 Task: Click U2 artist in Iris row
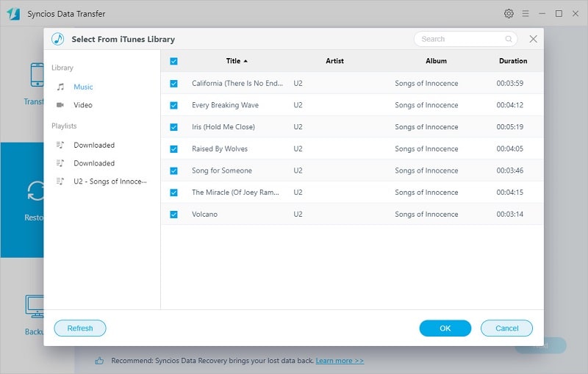[298, 127]
